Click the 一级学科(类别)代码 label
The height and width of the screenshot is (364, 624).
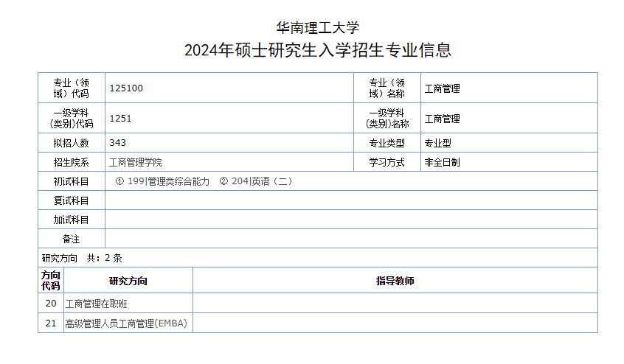pos(72,118)
